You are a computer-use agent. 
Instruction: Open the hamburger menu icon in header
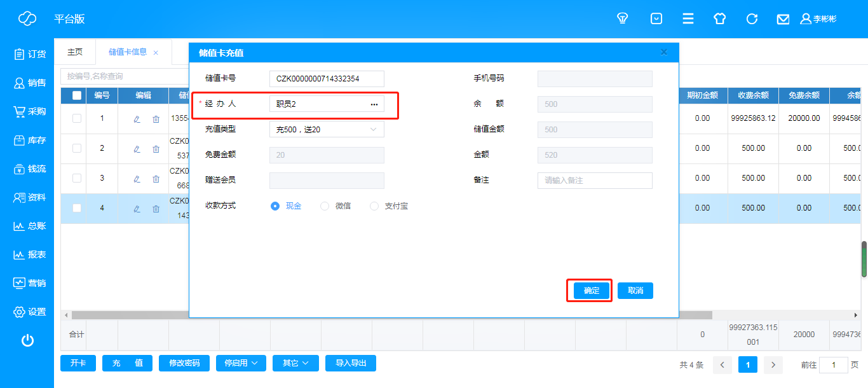(x=688, y=19)
